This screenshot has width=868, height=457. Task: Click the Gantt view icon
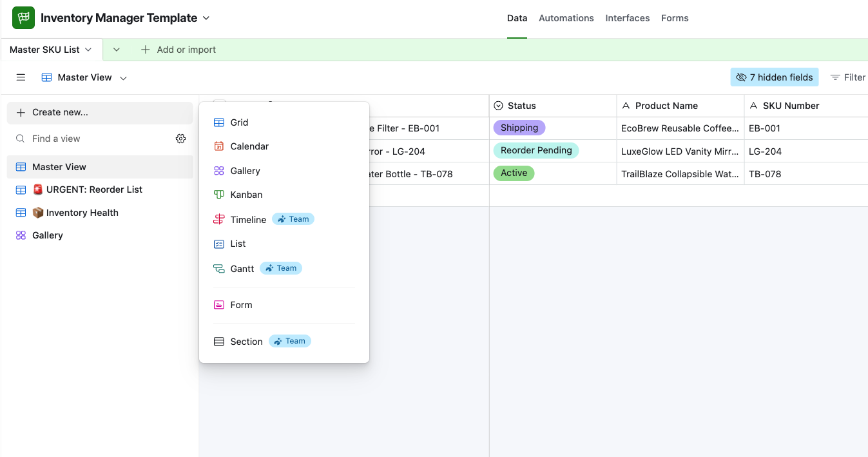[219, 269]
